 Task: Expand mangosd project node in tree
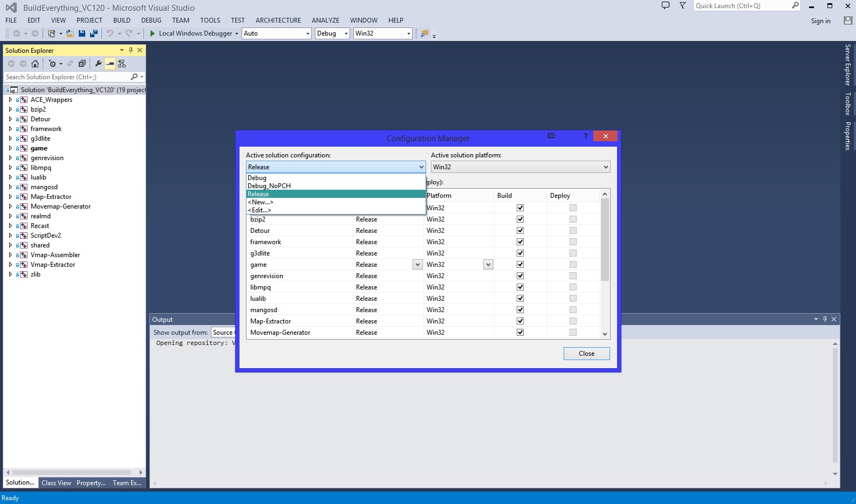point(10,187)
